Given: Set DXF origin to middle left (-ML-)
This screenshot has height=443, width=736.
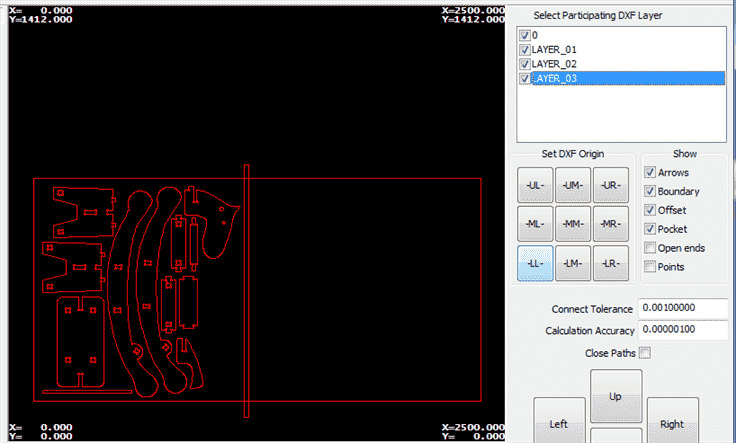Looking at the screenshot, I should click(535, 224).
